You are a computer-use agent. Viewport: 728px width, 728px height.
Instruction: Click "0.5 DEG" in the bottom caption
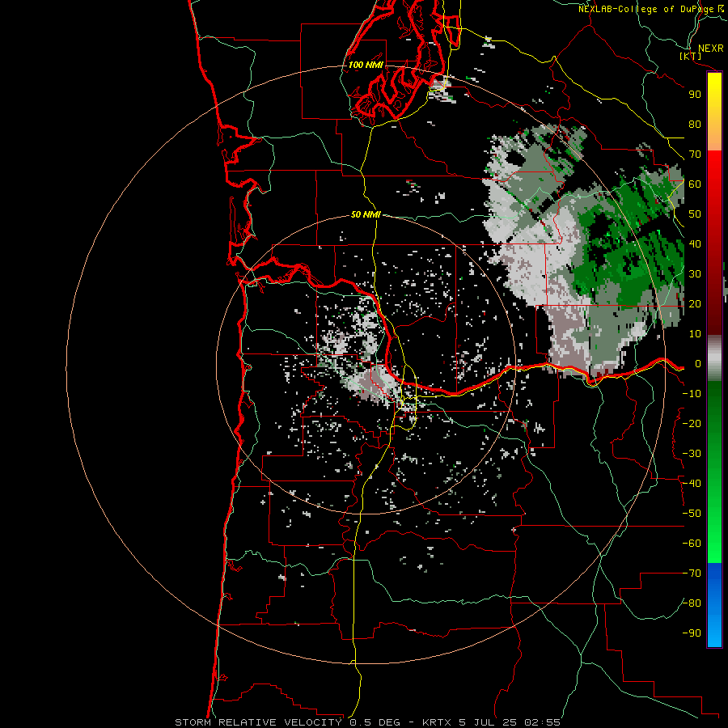(375, 722)
